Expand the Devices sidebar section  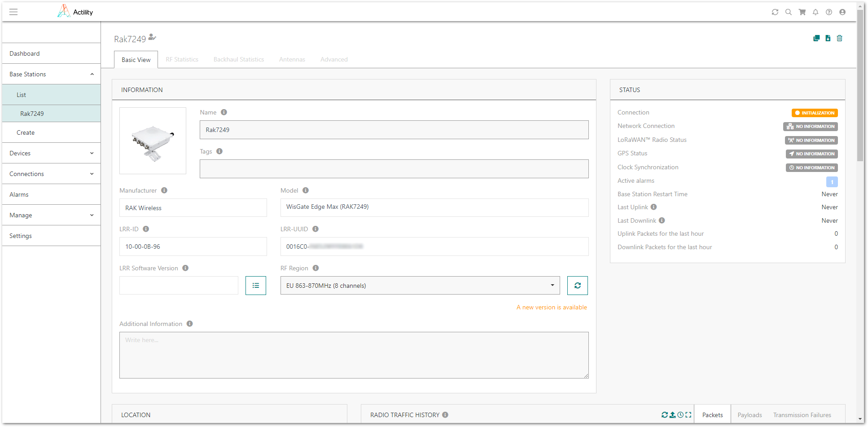51,153
